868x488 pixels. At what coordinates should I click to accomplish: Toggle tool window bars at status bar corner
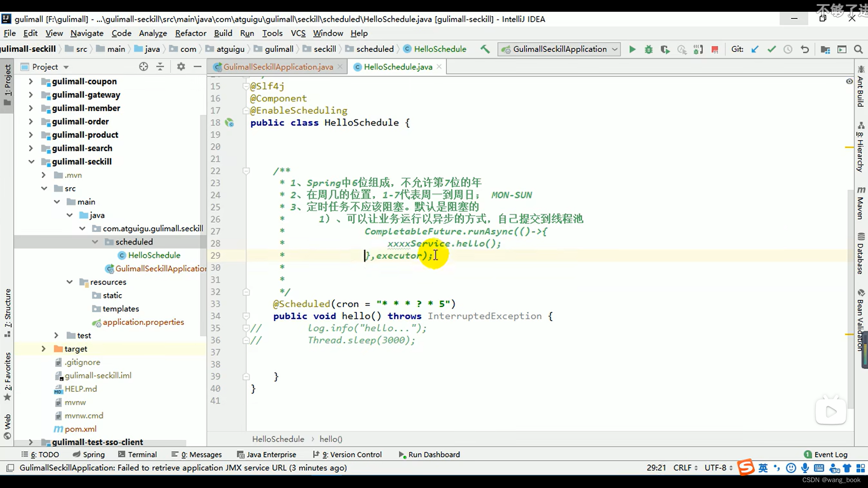pos(10,468)
